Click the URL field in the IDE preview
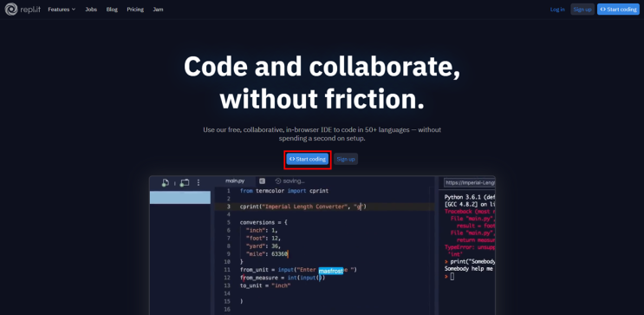The height and width of the screenshot is (315, 644). point(470,182)
